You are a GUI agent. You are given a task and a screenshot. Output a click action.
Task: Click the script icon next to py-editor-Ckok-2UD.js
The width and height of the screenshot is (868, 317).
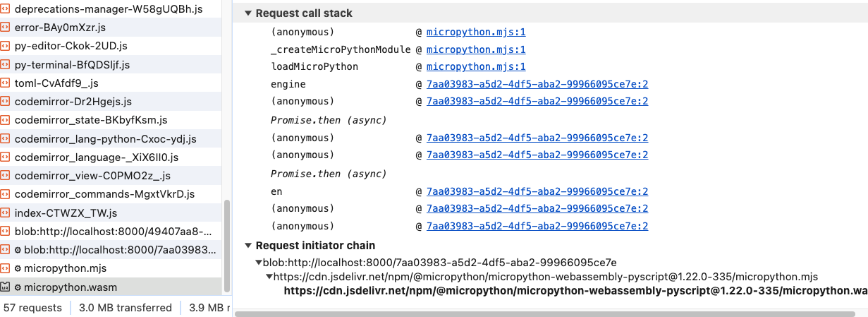tap(6, 46)
